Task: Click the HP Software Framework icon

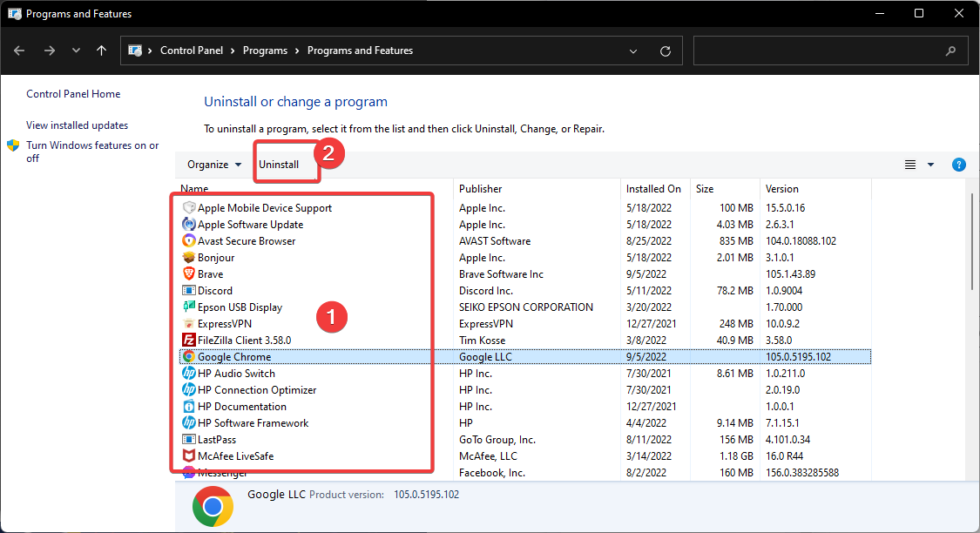Action: [x=189, y=423]
